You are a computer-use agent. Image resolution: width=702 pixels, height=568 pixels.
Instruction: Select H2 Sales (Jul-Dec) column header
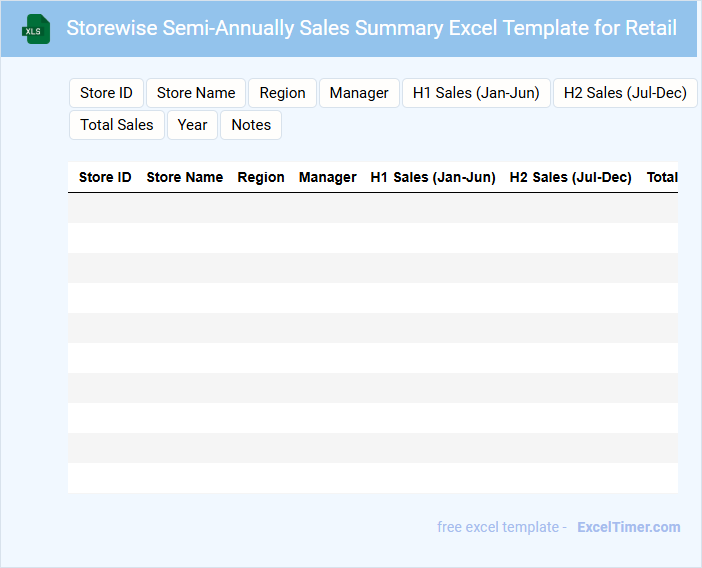tap(570, 177)
